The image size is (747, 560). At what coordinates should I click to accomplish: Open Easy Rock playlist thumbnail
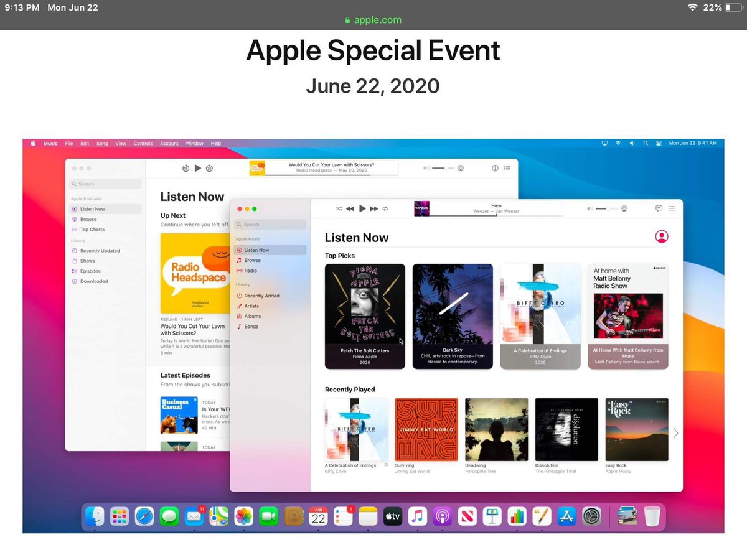(637, 429)
